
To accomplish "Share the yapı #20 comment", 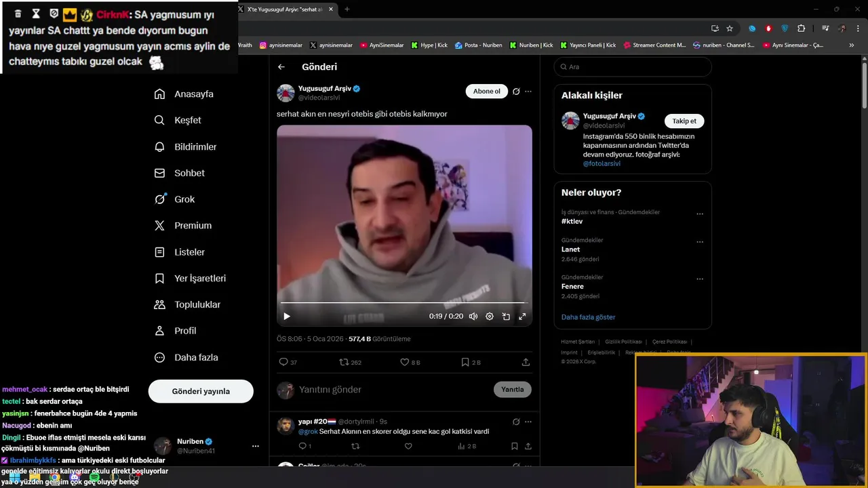I will [528, 446].
